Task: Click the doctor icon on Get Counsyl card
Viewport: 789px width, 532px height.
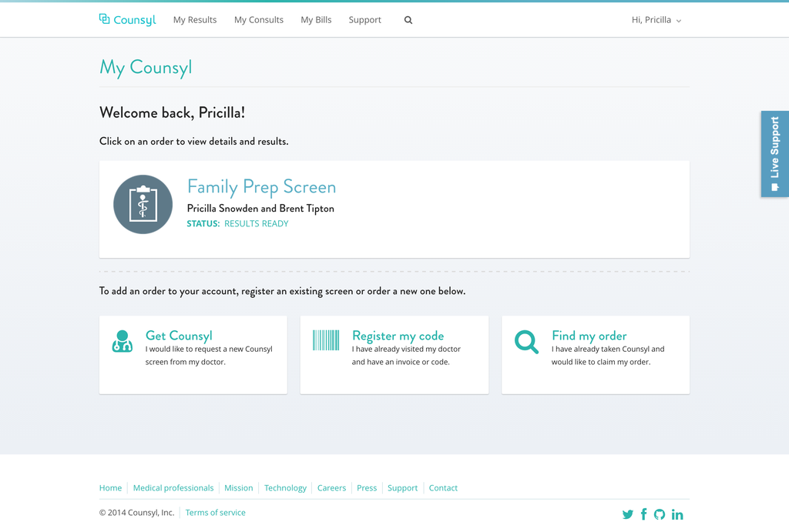Action: (123, 341)
